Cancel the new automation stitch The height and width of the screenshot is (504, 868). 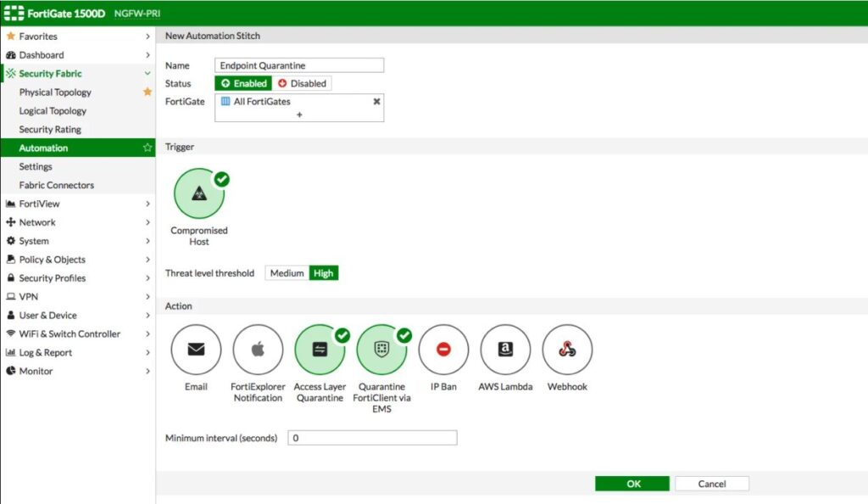coord(712,484)
